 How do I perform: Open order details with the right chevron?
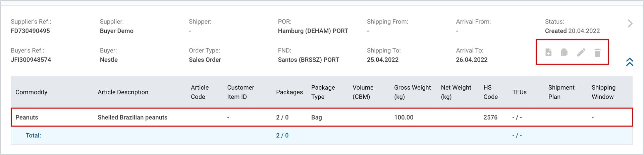(x=630, y=23)
